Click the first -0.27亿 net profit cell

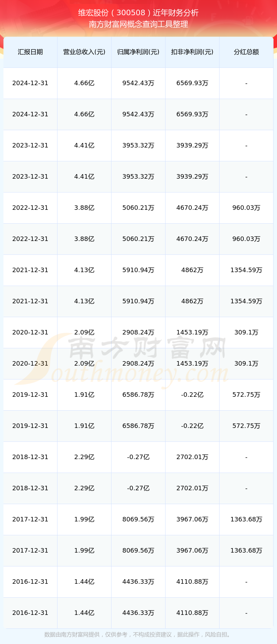[138, 457]
